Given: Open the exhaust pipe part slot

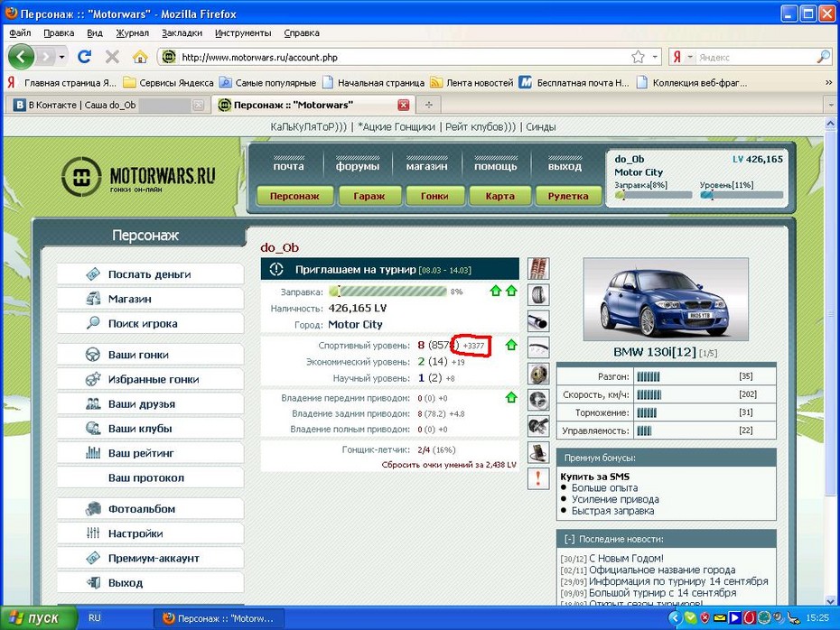Looking at the screenshot, I should coord(538,321).
